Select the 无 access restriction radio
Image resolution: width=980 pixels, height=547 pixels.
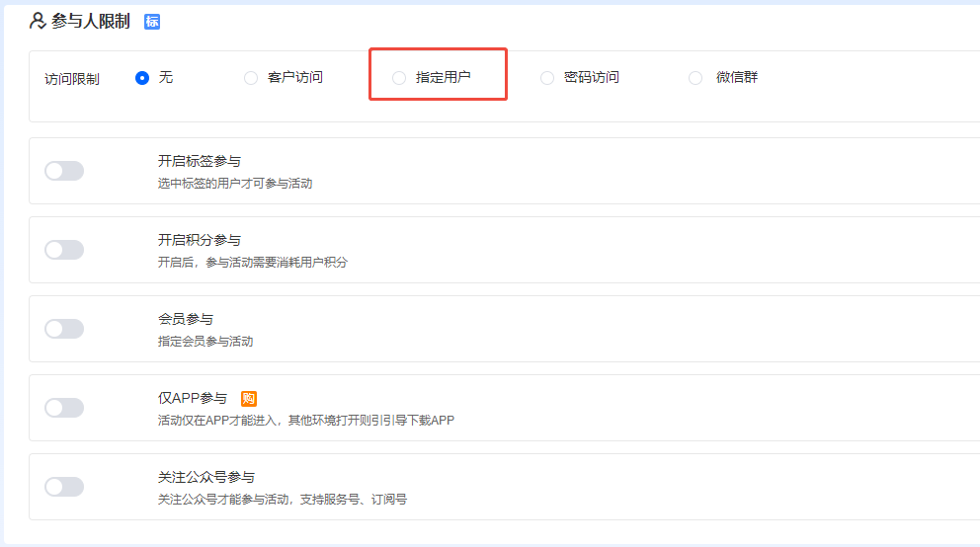pyautogui.click(x=142, y=78)
